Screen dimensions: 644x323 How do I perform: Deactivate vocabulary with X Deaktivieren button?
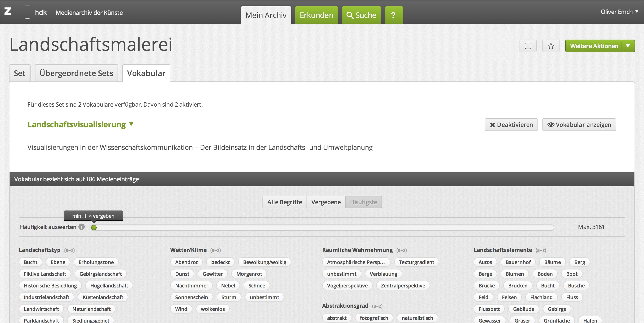point(511,125)
